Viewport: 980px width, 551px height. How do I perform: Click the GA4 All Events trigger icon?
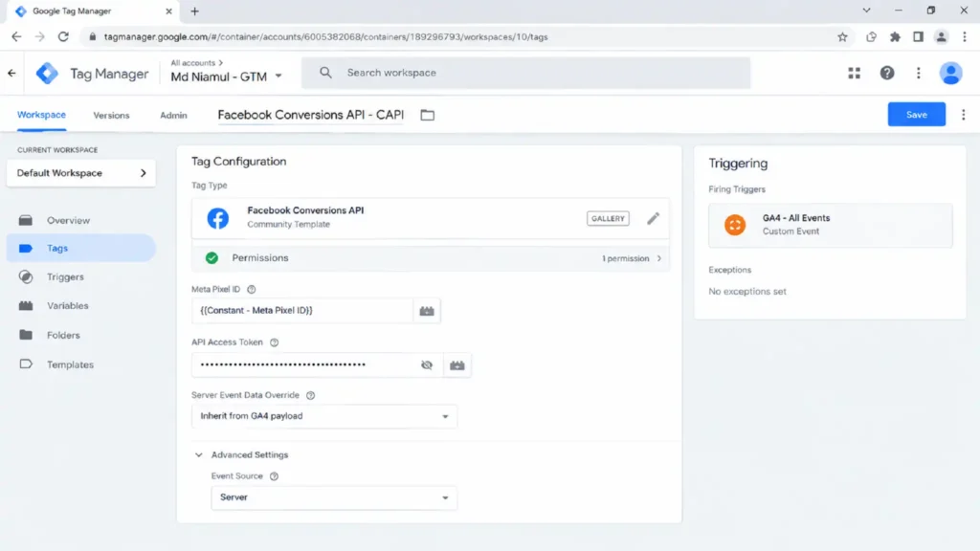point(735,225)
